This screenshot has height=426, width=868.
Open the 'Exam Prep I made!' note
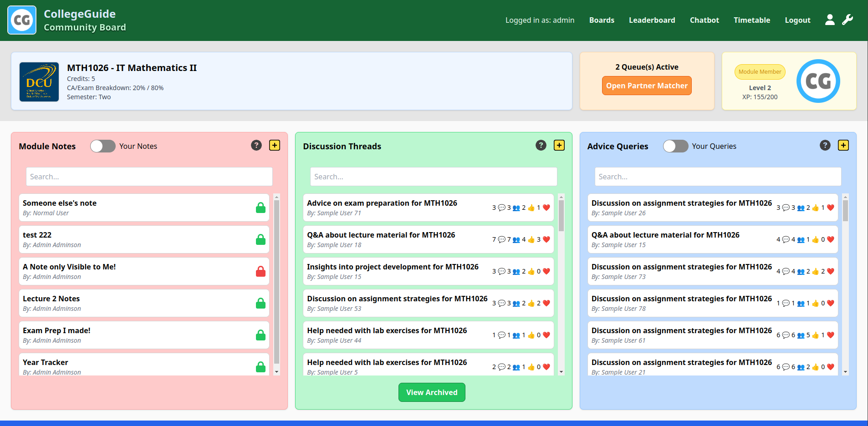pyautogui.click(x=144, y=335)
